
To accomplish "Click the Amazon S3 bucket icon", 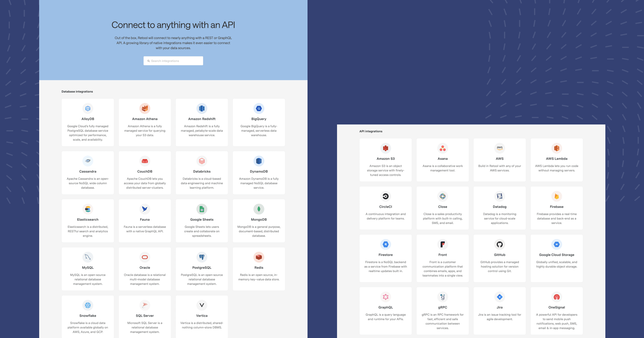I will point(386,148).
